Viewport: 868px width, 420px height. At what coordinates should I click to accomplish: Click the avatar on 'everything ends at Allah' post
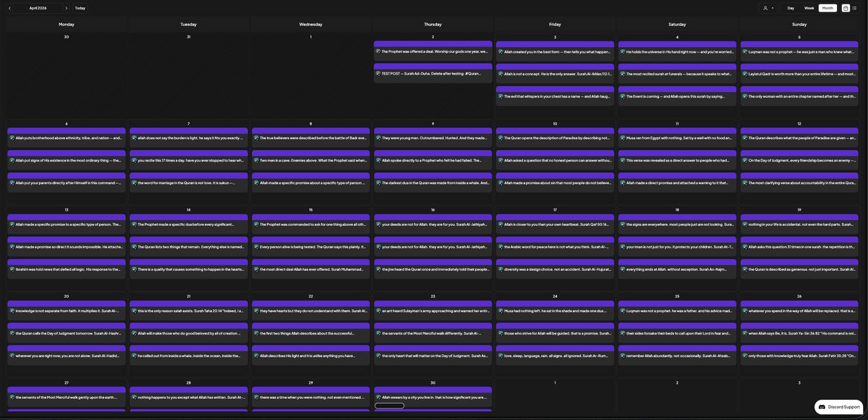[623, 269]
